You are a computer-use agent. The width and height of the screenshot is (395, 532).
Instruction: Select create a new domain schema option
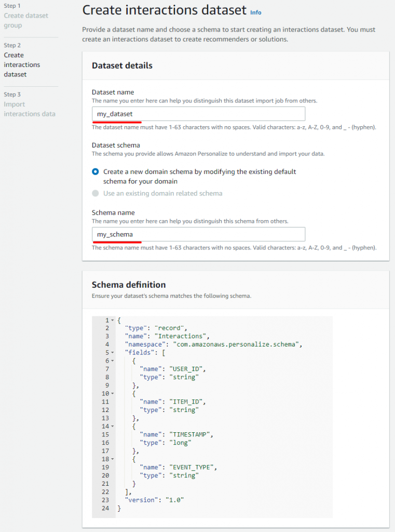click(x=96, y=171)
